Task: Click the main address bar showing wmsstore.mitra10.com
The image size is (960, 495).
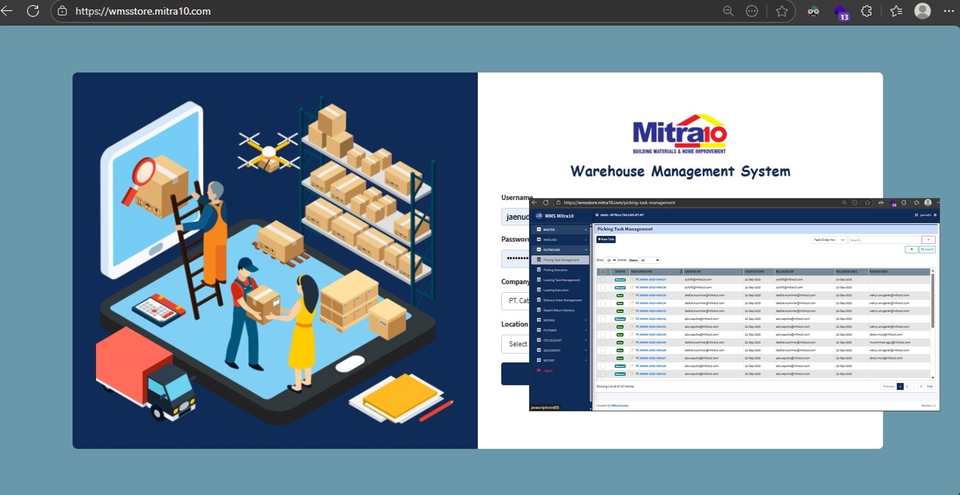Action: point(392,10)
